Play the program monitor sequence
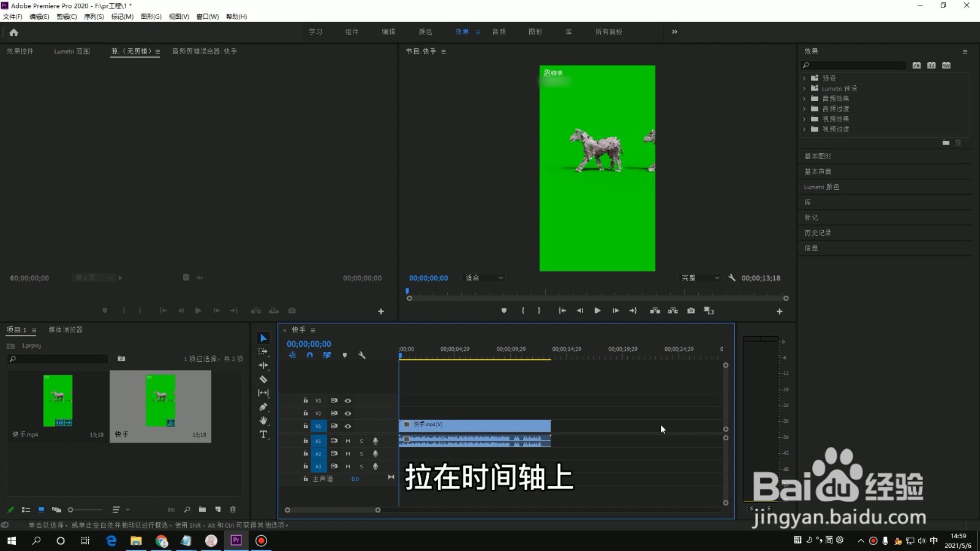 pyautogui.click(x=597, y=311)
